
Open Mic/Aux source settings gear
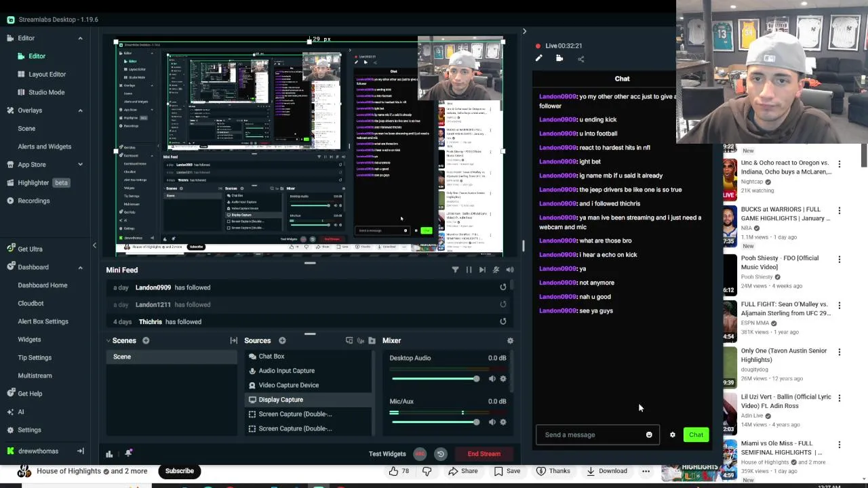click(x=502, y=422)
